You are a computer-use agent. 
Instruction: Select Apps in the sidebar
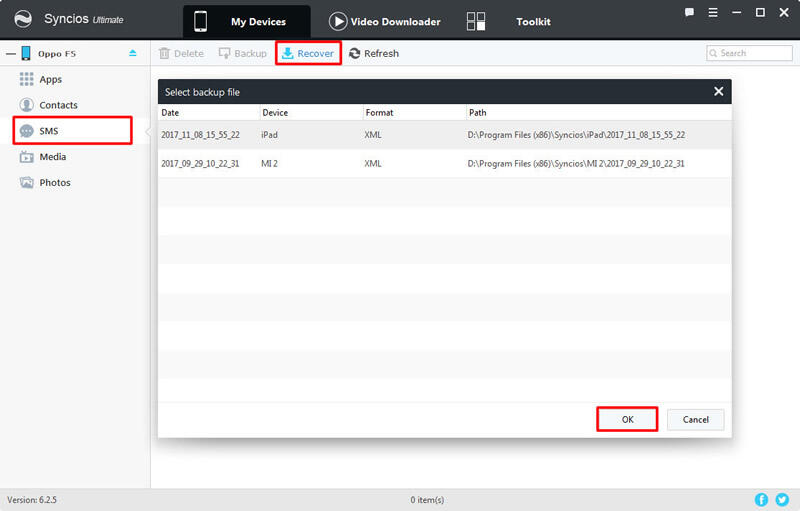pyautogui.click(x=50, y=79)
